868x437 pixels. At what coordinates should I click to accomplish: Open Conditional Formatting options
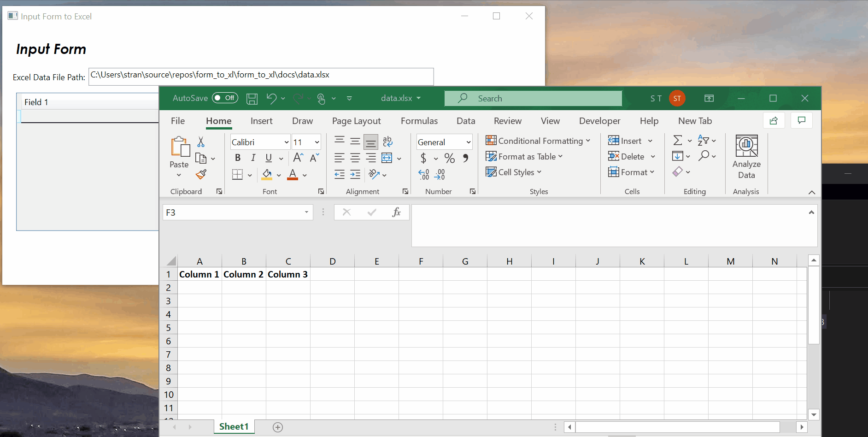(538, 141)
